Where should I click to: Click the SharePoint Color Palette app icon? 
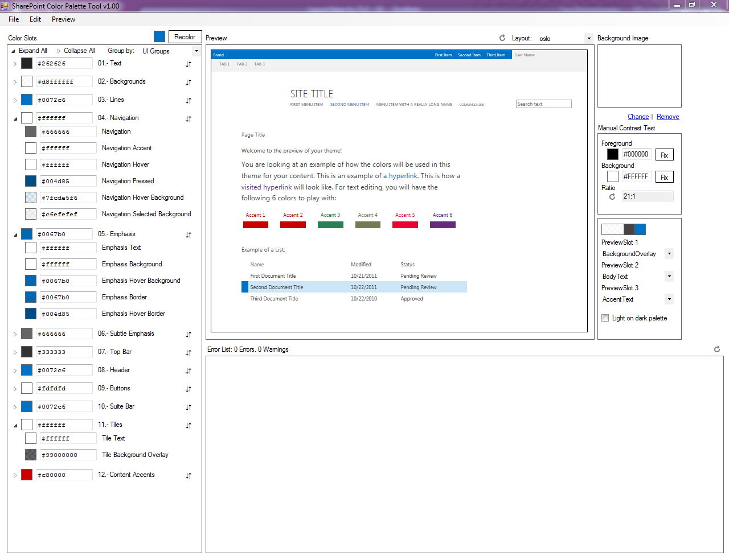pyautogui.click(x=6, y=5)
